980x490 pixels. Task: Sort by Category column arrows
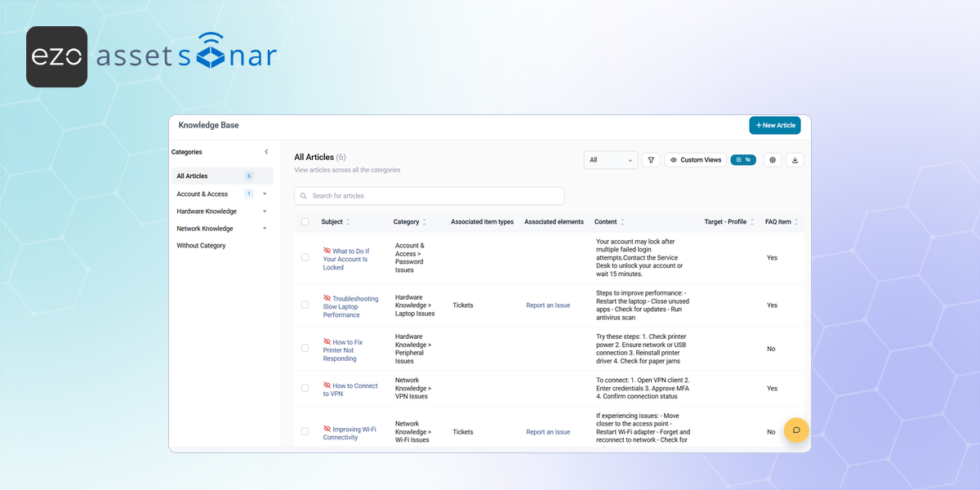(x=425, y=222)
